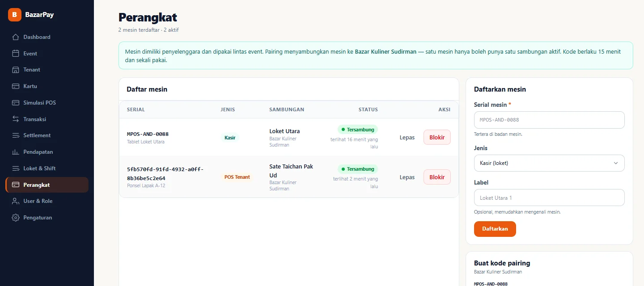Select the active Perangkat menu item
The image size is (644, 286).
[47, 185]
